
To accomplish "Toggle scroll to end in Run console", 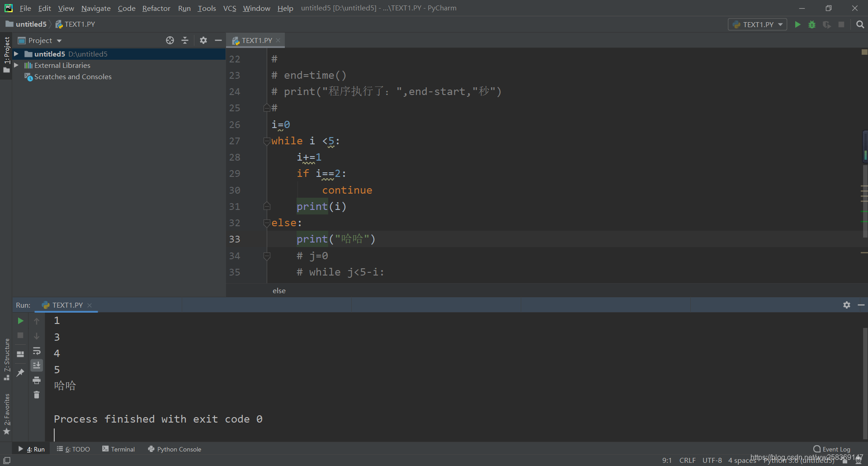I will (37, 365).
